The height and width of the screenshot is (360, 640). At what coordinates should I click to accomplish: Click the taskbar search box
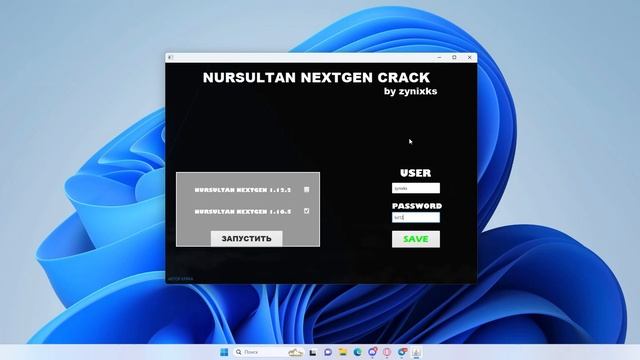(269, 352)
